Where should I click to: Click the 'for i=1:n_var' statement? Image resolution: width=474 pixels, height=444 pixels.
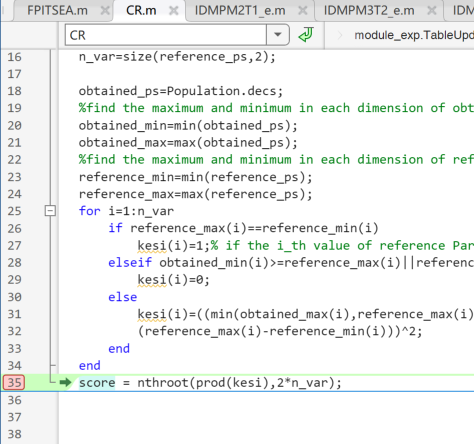(126, 211)
